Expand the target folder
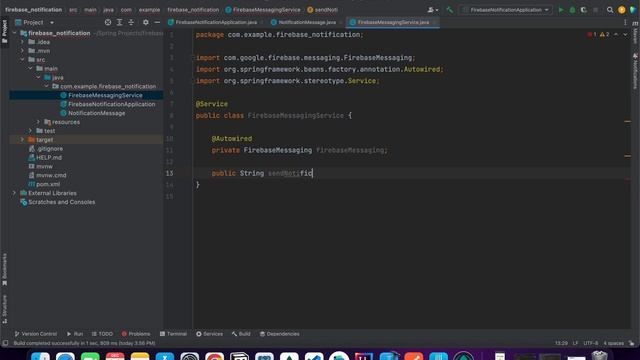Image resolution: width=640 pixels, height=360 pixels. point(22,140)
